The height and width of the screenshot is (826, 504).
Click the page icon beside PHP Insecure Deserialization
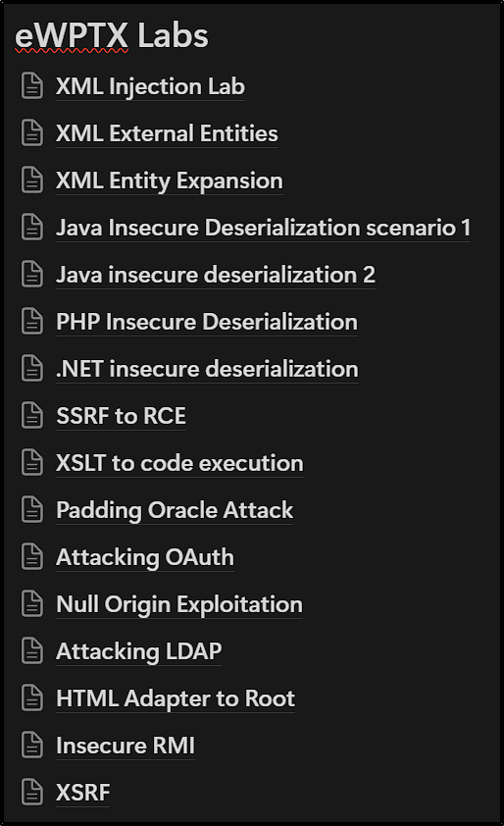coord(32,322)
